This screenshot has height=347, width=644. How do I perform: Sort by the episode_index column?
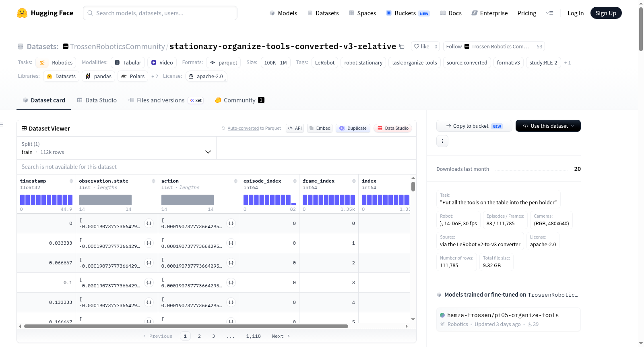[295, 181]
